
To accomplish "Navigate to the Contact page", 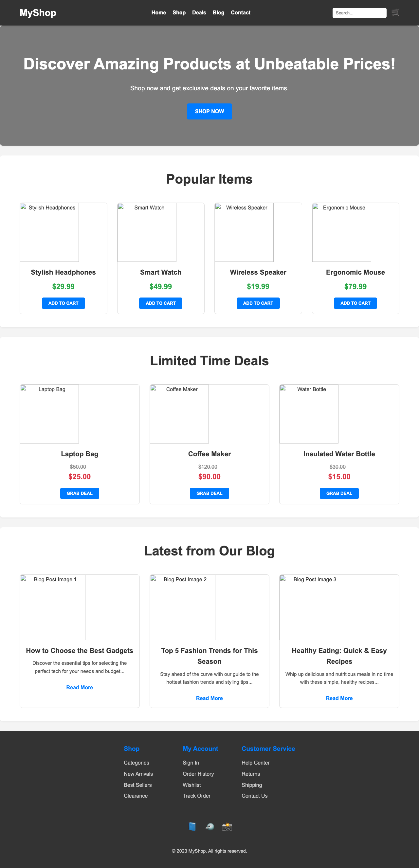I will [240, 12].
